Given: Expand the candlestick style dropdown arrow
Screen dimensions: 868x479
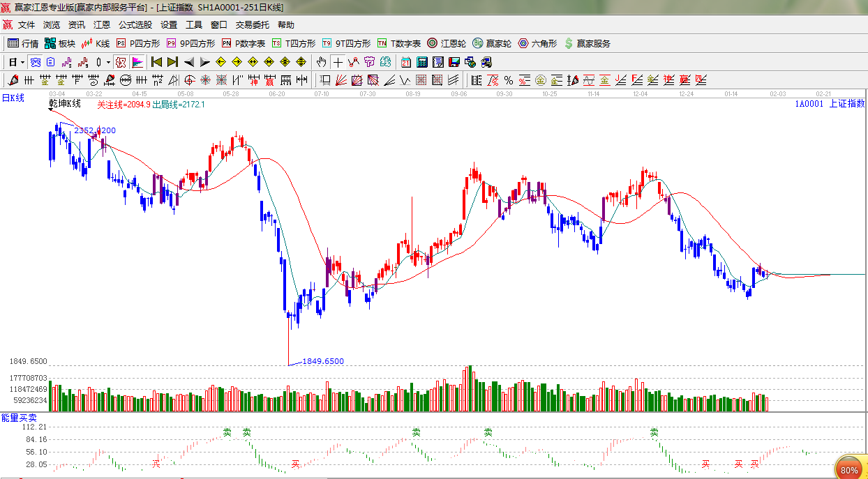Looking at the screenshot, I should coord(108,62).
